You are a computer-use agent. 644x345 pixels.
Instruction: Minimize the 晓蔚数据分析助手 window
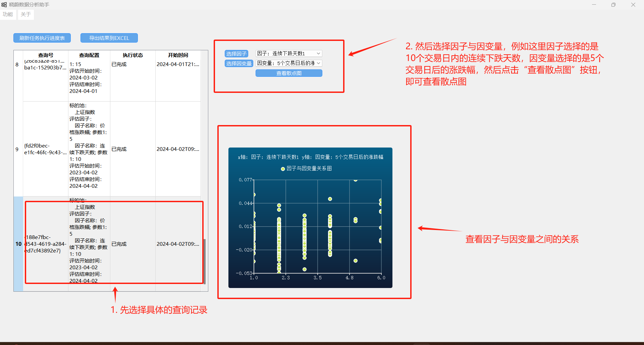click(x=594, y=5)
